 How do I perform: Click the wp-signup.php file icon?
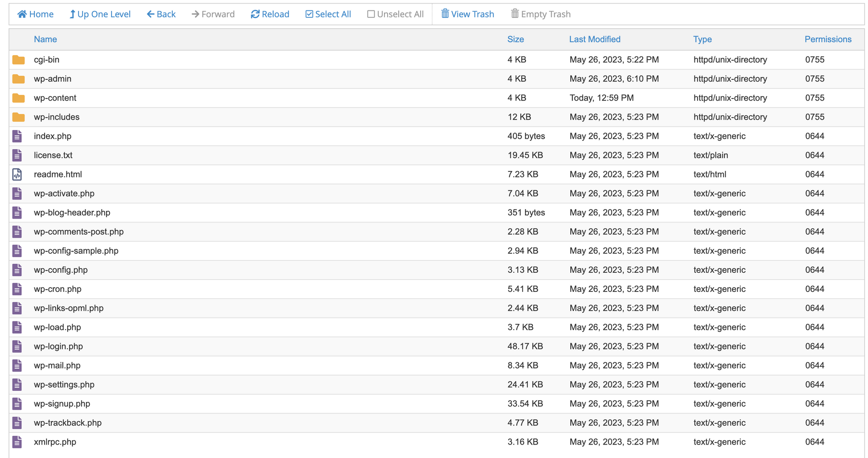pyautogui.click(x=17, y=403)
